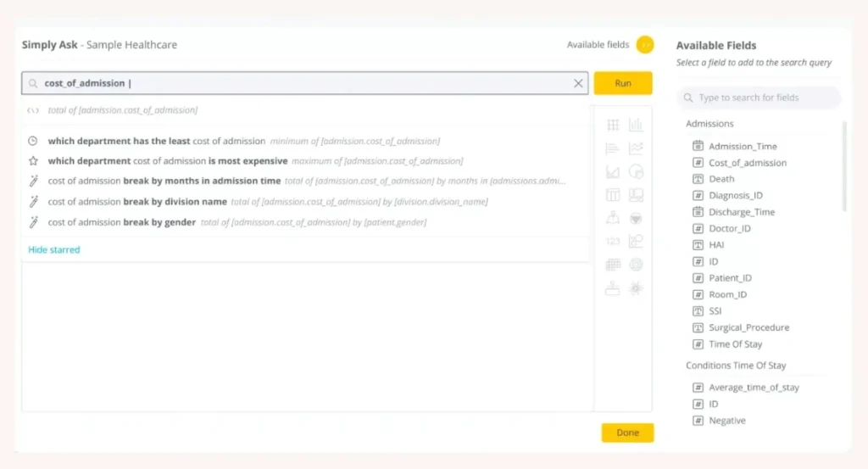Viewport: 868px width, 469px height.
Task: Click the Available Fields panel scrollbar
Action: [844, 166]
